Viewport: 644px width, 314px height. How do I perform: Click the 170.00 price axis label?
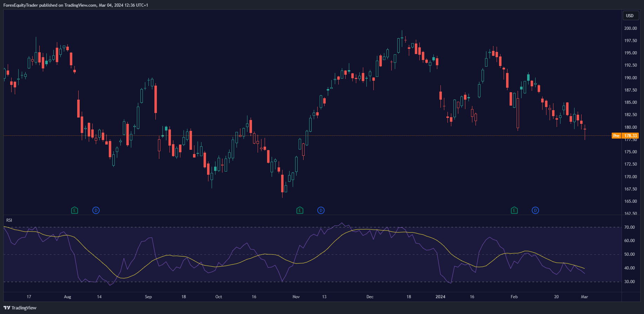tap(631, 177)
